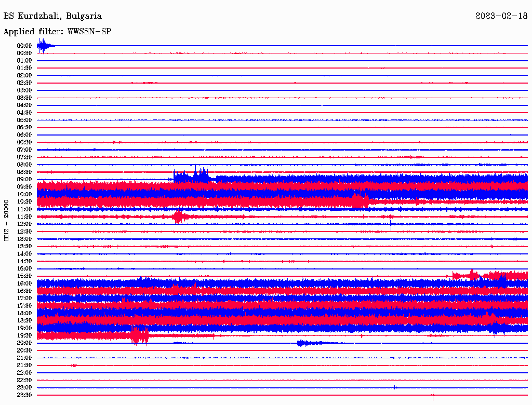Click the small red blip on 21:30 trace

pos(74,366)
